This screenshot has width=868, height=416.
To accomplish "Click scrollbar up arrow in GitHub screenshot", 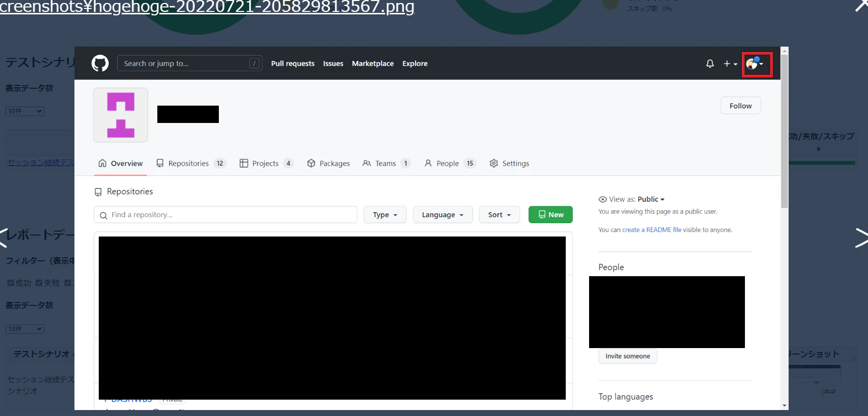I will 785,51.
